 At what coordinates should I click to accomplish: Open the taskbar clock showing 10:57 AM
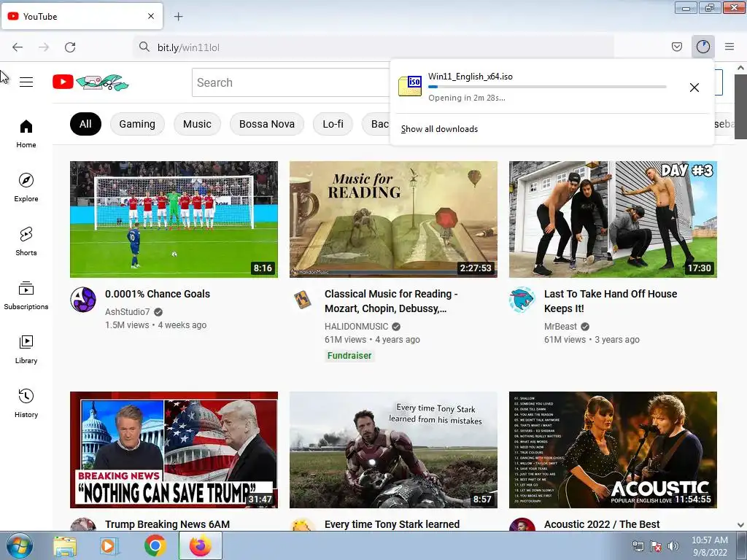tap(709, 546)
